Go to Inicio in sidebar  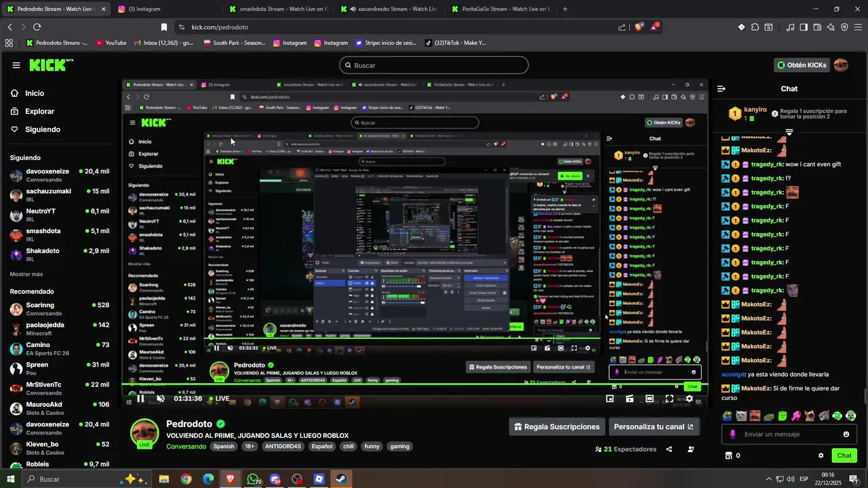pos(27,94)
